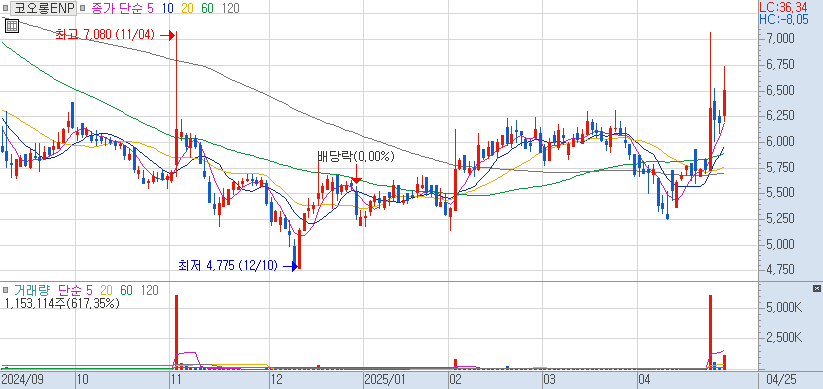Select the 종가 단순 moving average label
This screenshot has width=823, height=389.
point(123,8)
